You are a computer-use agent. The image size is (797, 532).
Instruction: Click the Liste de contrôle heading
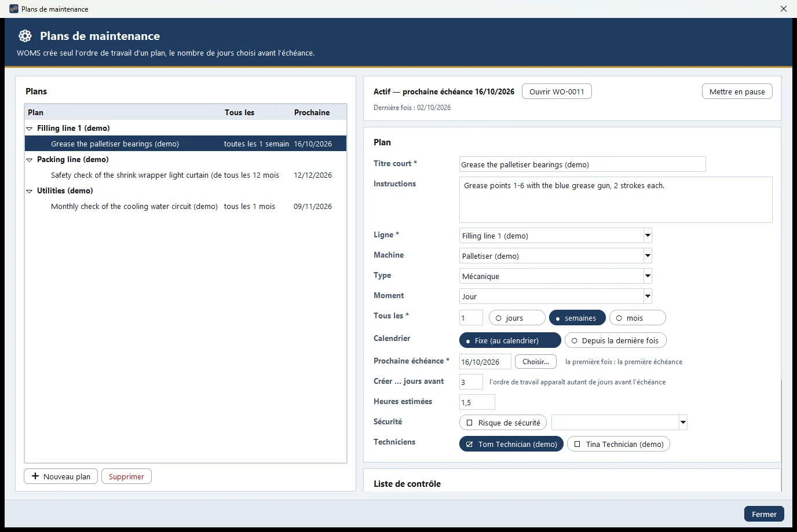pyautogui.click(x=407, y=484)
